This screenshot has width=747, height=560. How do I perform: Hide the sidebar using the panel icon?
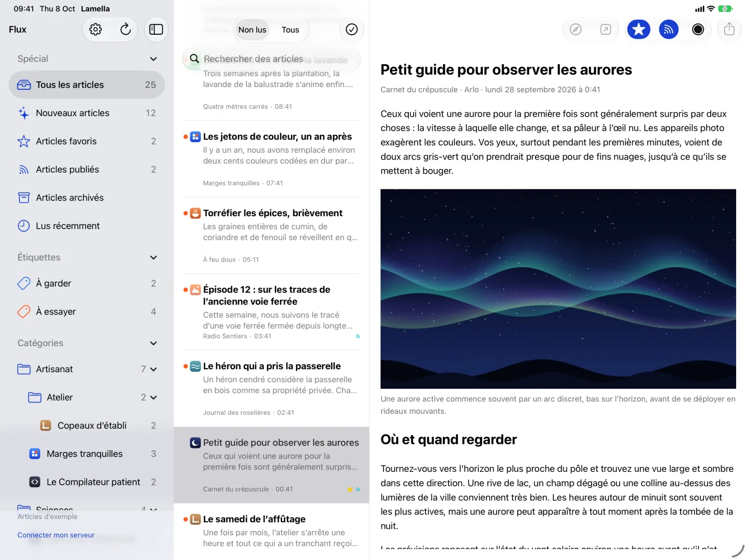(156, 30)
